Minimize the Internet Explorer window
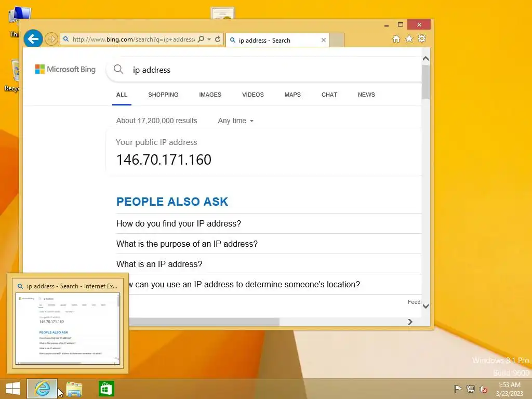532x399 pixels. point(387,25)
